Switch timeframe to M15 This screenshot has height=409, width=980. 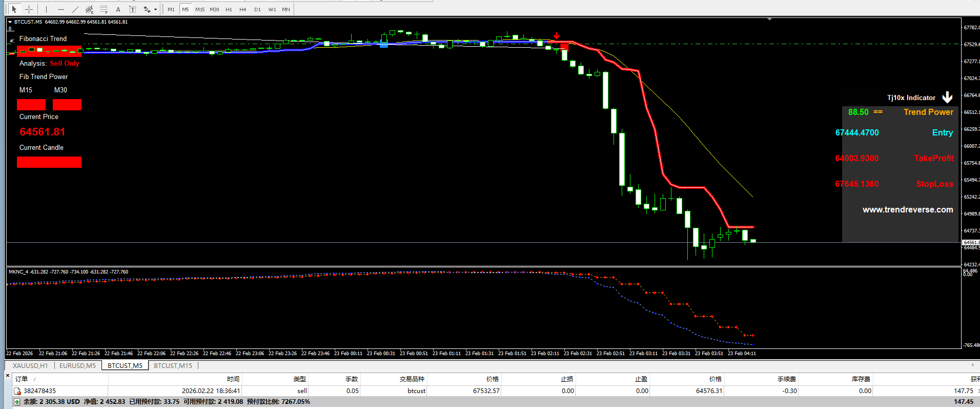click(200, 9)
